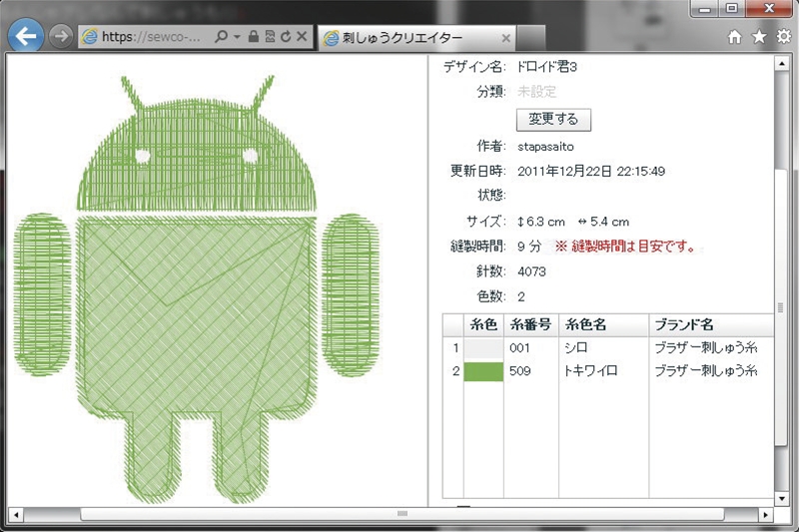
Task: Click the 糸色名 column header
Action: click(x=603, y=324)
